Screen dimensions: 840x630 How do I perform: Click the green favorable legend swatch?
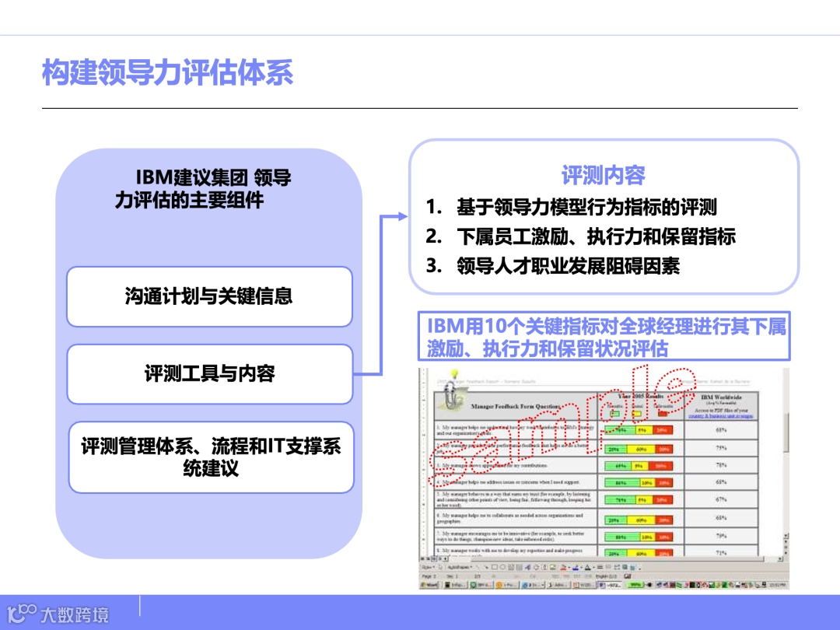tap(614, 414)
